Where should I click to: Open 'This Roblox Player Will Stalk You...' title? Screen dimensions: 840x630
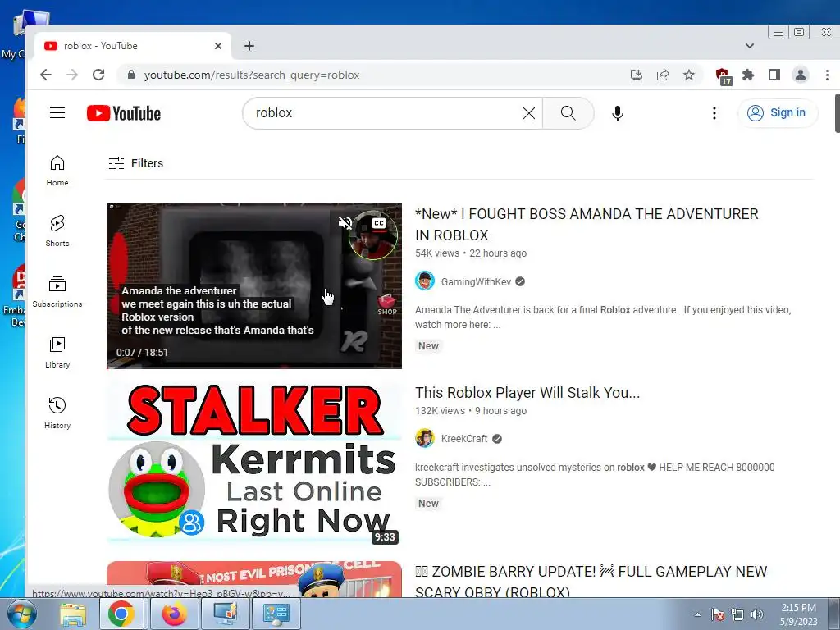(x=527, y=393)
